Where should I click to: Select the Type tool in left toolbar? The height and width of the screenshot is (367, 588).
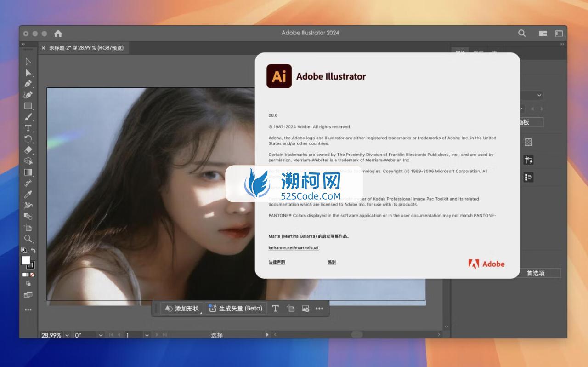point(28,128)
